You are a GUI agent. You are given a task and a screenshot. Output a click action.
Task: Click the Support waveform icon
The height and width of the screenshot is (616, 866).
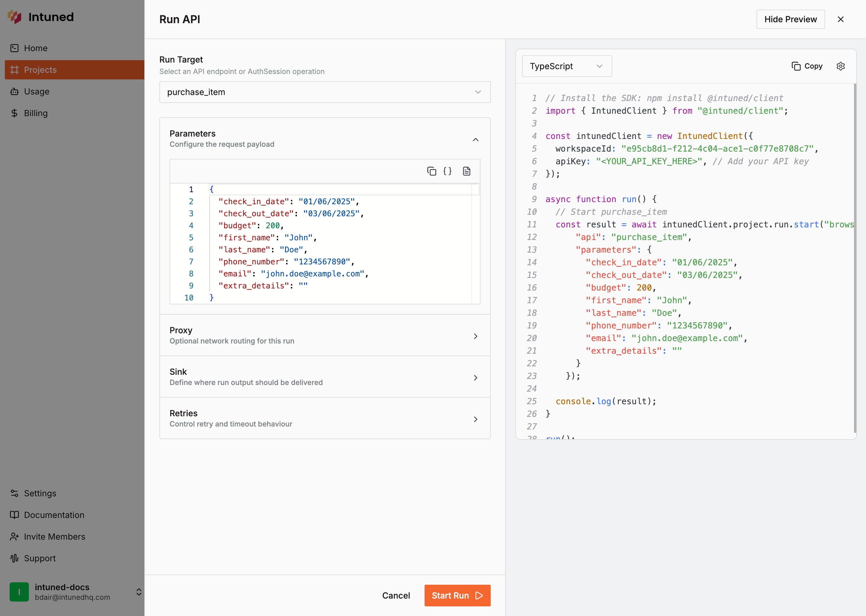point(14,558)
